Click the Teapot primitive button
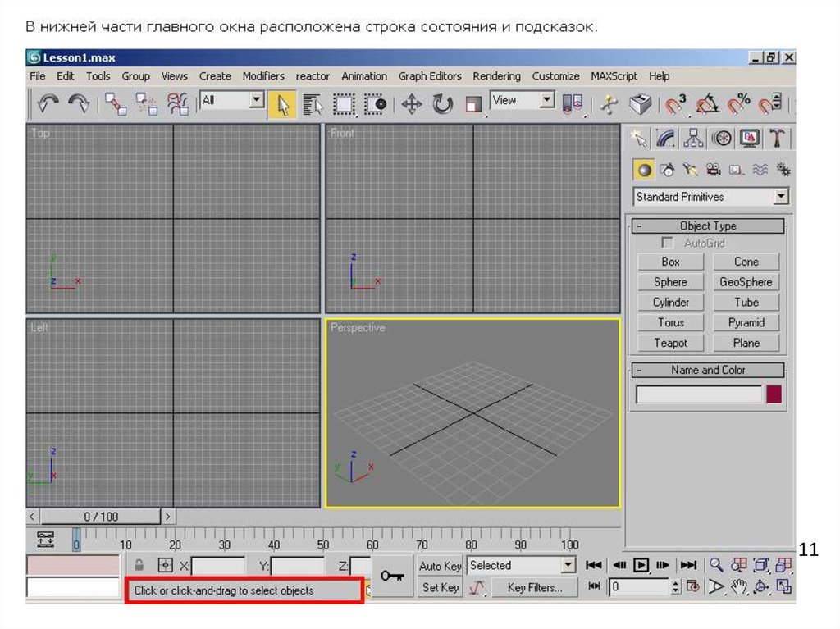This screenshot has width=840, height=629. point(670,343)
